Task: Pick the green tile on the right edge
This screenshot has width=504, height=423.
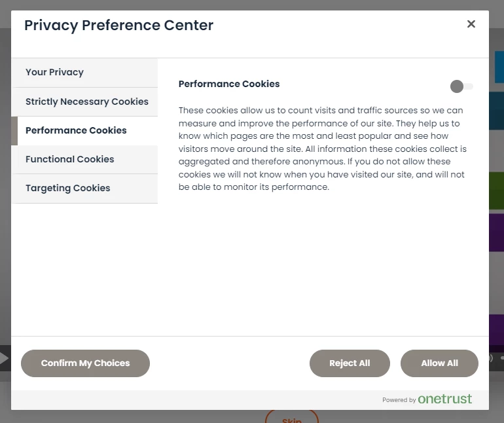Action: (x=497, y=190)
